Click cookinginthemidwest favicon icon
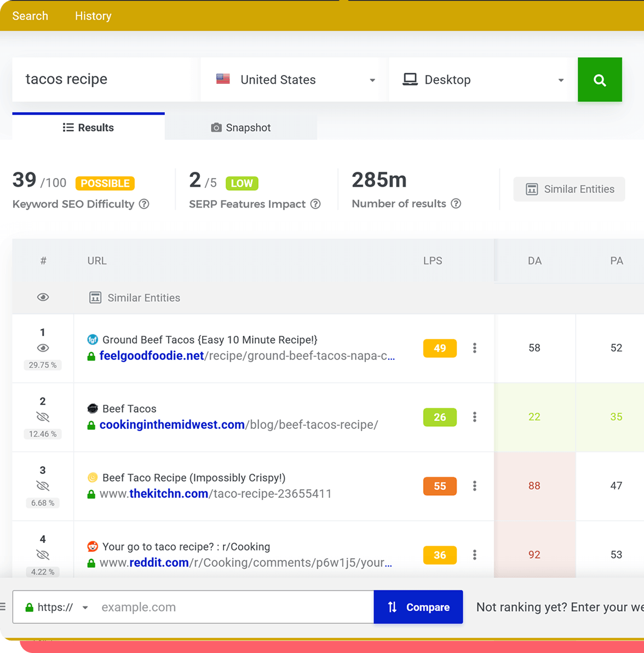Screen dimensions: 644x653 93,408
